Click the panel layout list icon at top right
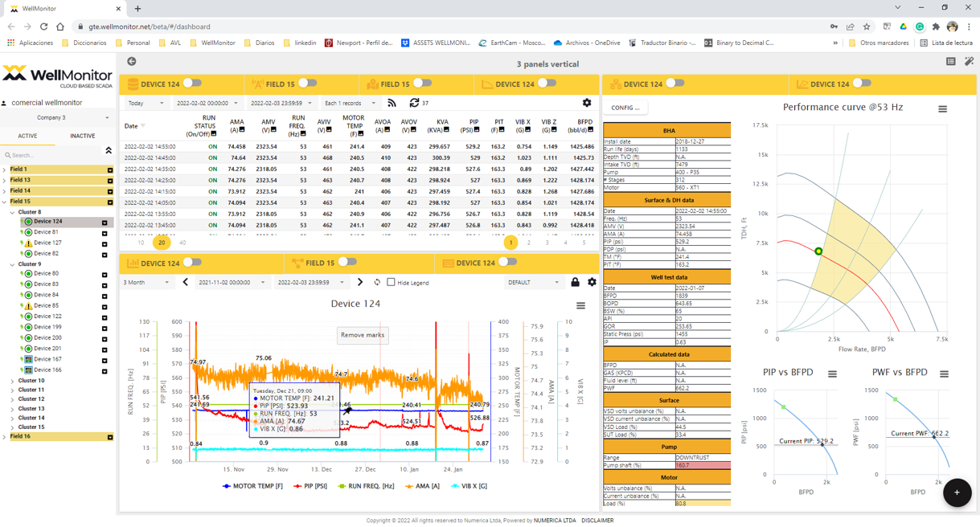Image resolution: width=980 pixels, height=527 pixels. click(952, 60)
